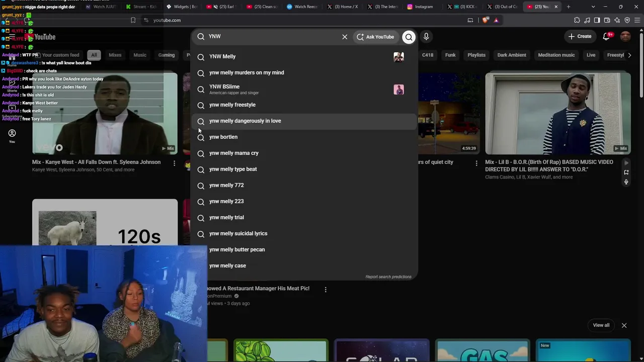Choose 'ynw melly dangerously in love' suggestion

(304, 121)
